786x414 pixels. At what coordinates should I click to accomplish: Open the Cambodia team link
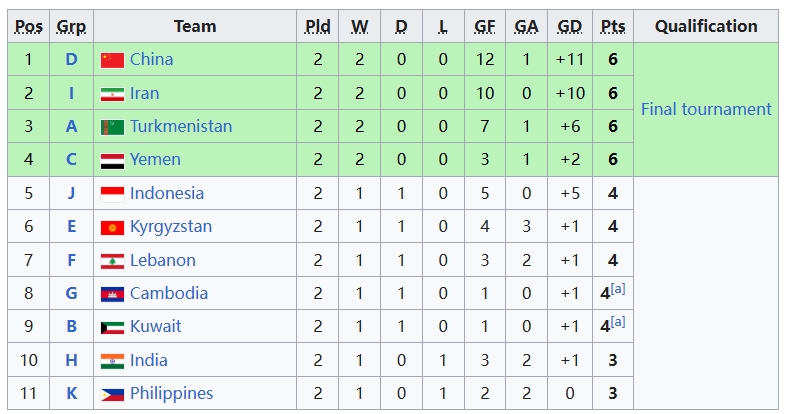point(169,293)
